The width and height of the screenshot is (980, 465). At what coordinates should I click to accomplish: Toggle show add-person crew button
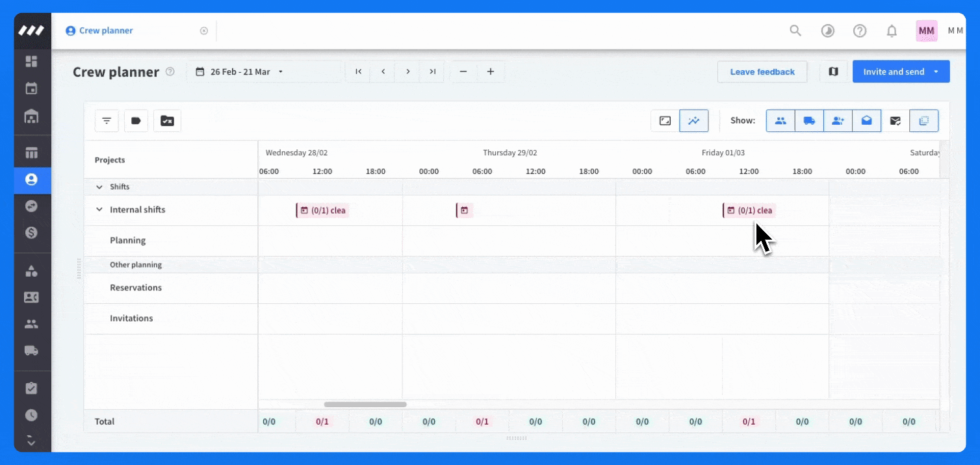pyautogui.click(x=838, y=121)
